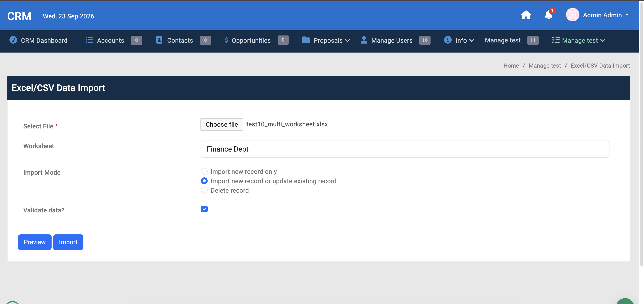Select the Delete record radio button
This screenshot has width=644, height=304.
tap(204, 190)
